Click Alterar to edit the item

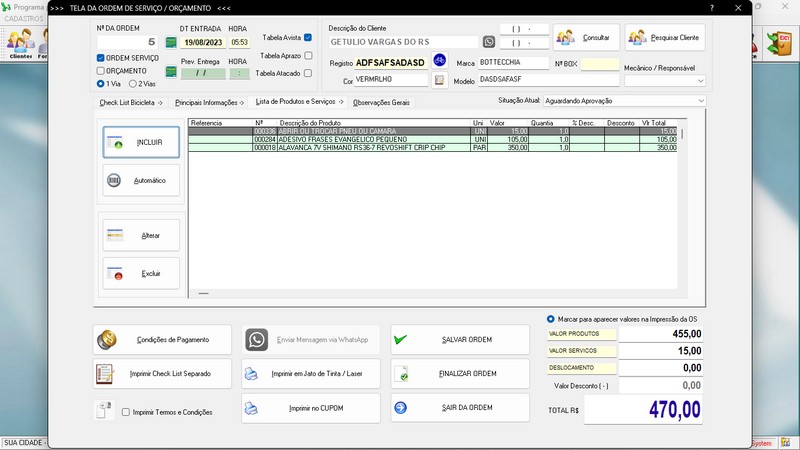(141, 235)
